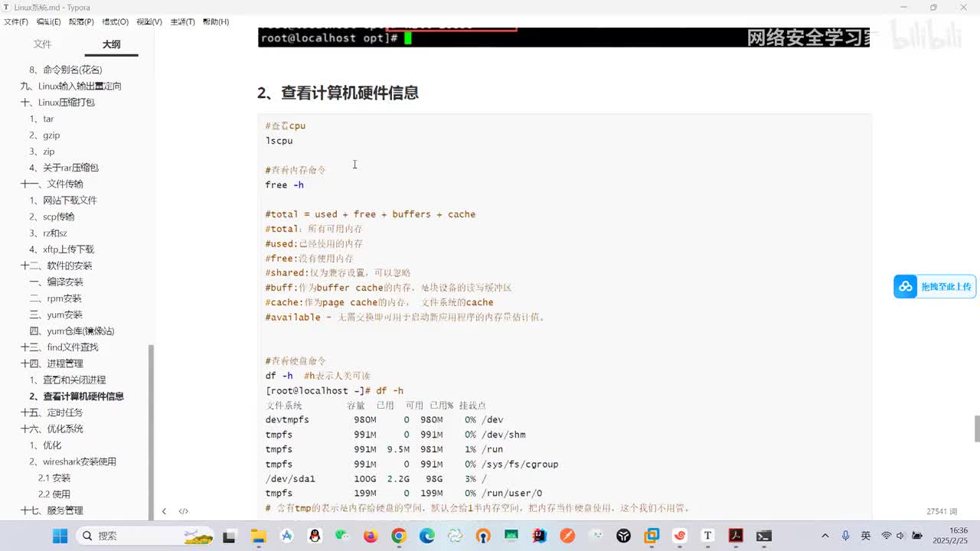Viewport: 980px width, 551px height.
Task: Go to 十六、优化系统 heading
Action: [x=51, y=429]
